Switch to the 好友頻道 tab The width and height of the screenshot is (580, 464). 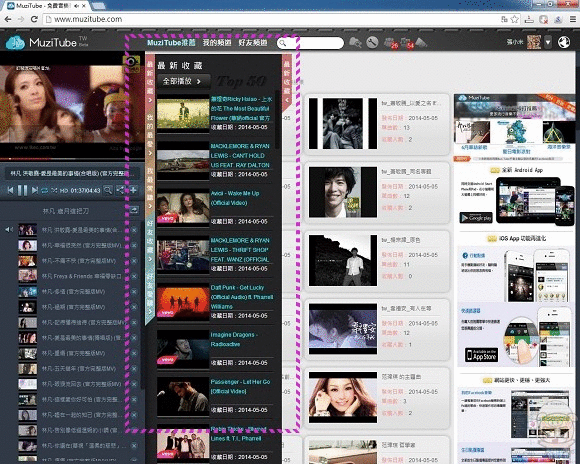point(253,43)
